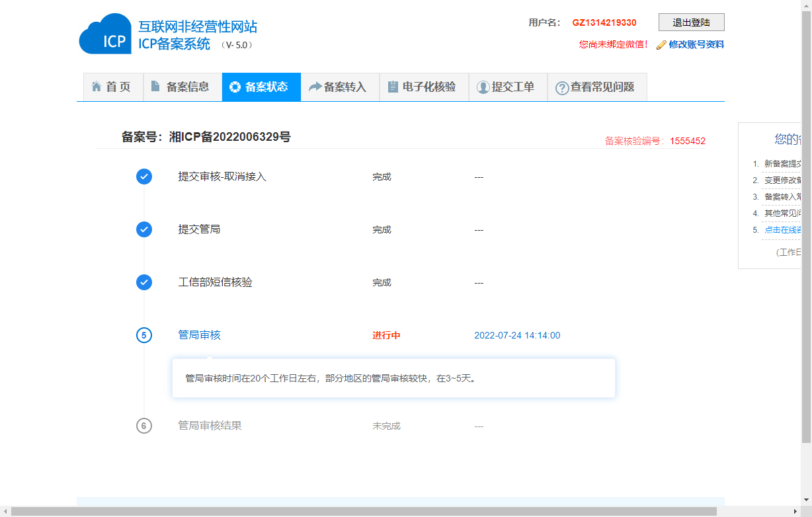Open the 修改账号资料 link

pos(696,45)
